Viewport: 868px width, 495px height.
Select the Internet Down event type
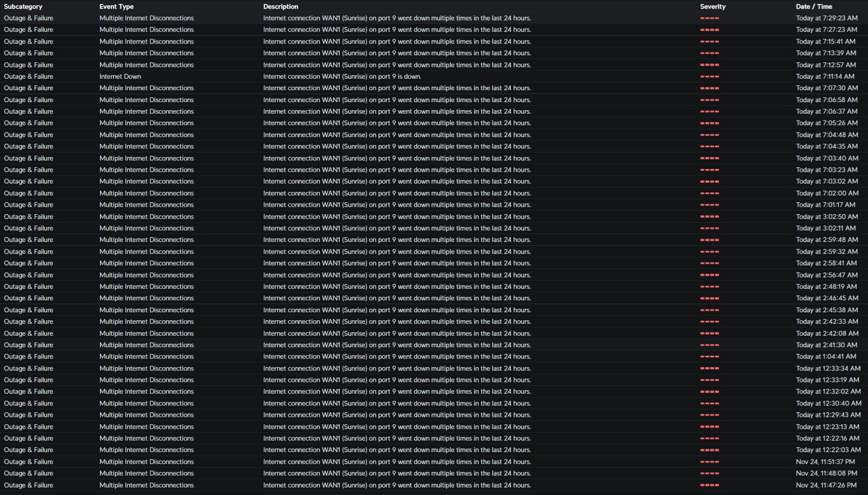click(x=120, y=77)
